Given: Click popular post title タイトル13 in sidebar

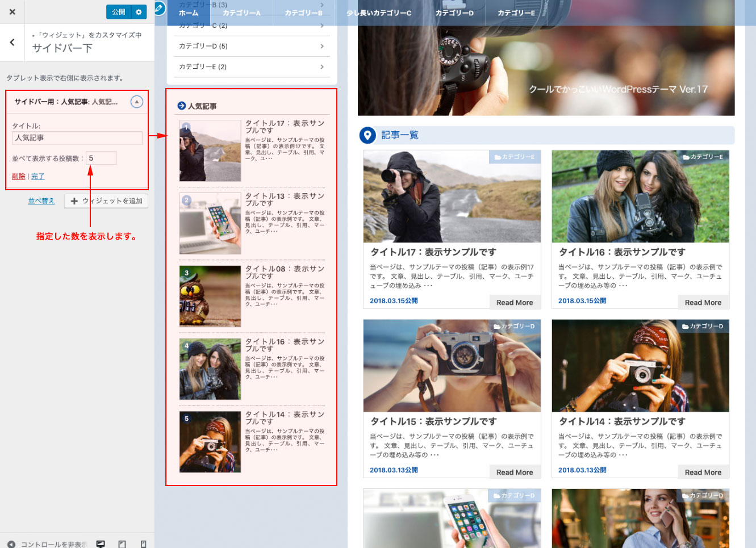Looking at the screenshot, I should tap(285, 199).
